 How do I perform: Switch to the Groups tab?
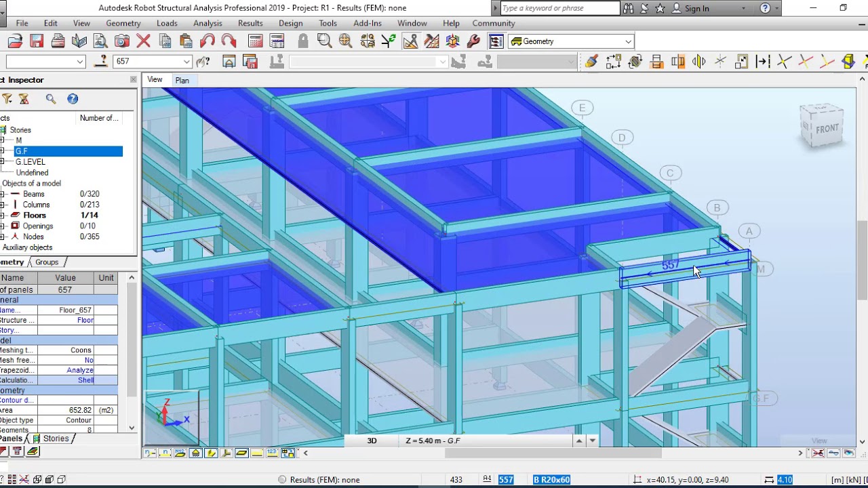(x=47, y=262)
